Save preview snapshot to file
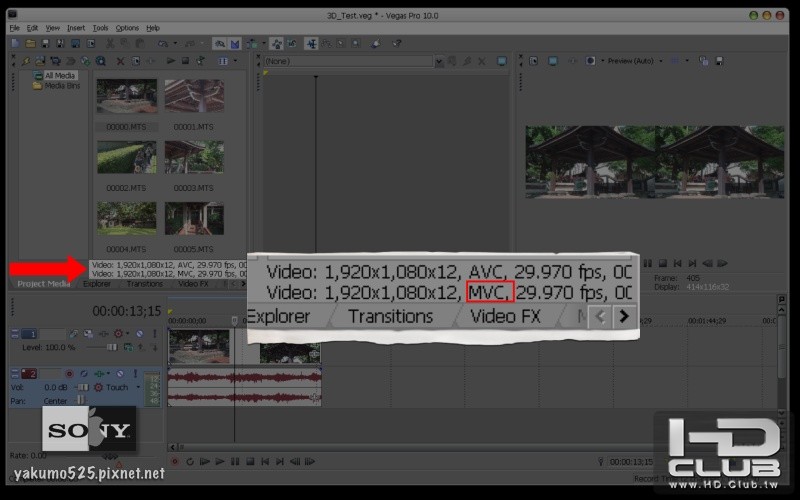This screenshot has height=500, width=800. (719, 61)
